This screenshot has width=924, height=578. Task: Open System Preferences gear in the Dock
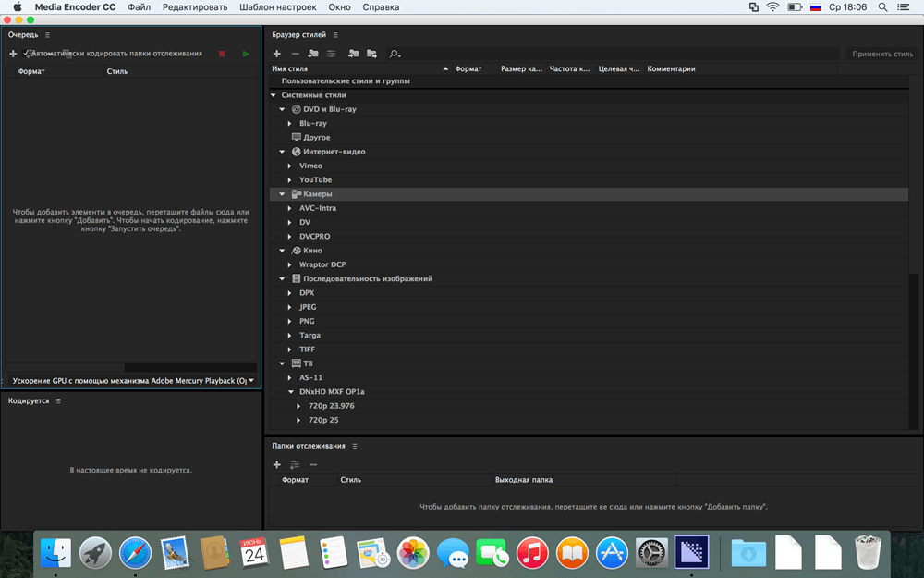click(651, 554)
